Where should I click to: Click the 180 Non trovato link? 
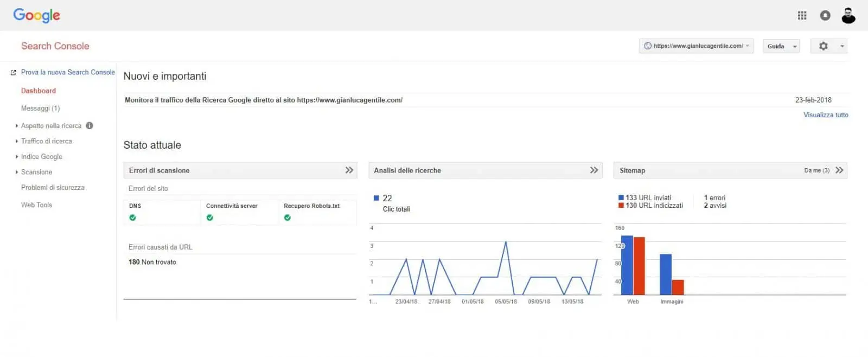[x=152, y=262]
